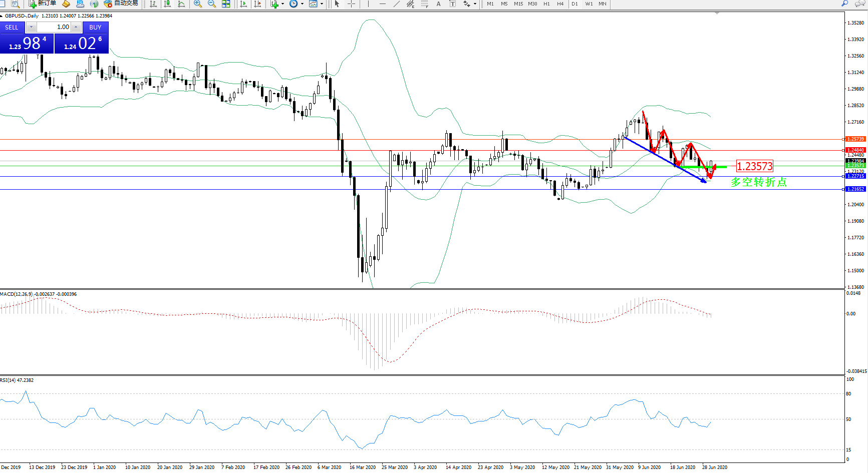The width and height of the screenshot is (868, 473).
Task: Increase lot volume with up arrow
Action: coord(76,27)
